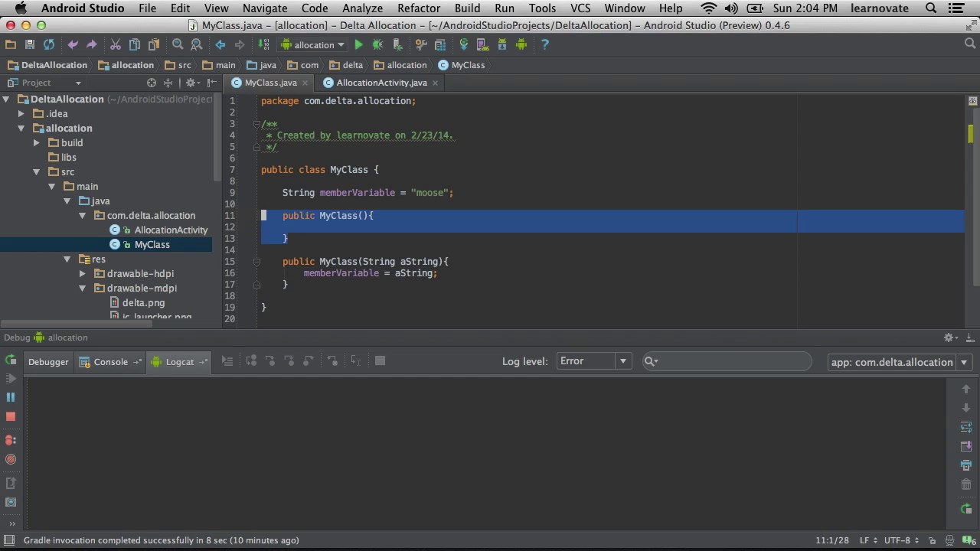The width and height of the screenshot is (980, 551).
Task: Expand the drawable-hdpi folder node
Action: click(x=83, y=274)
